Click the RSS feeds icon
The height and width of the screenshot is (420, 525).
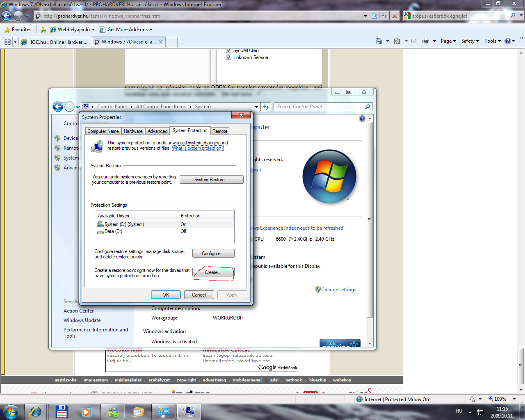pos(397,41)
